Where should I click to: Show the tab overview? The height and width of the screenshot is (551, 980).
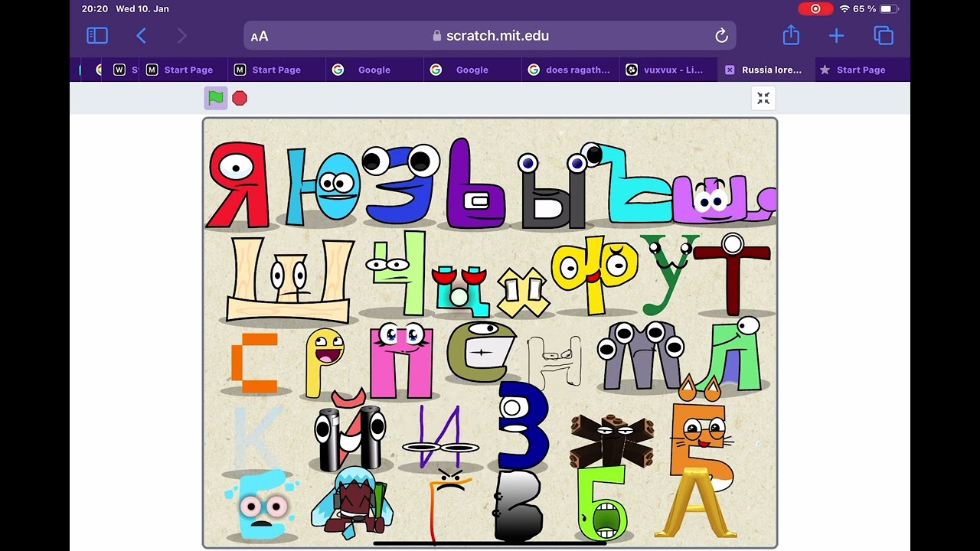(x=884, y=35)
